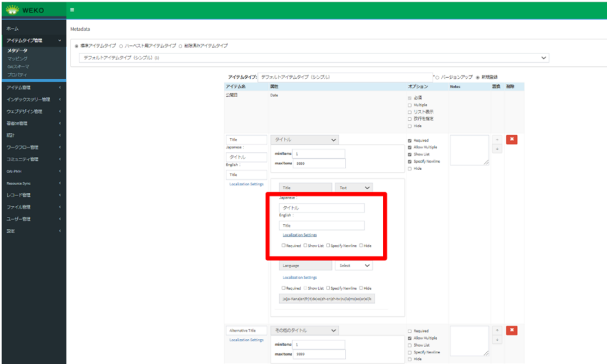Select the ハーベスト用アイテムタイプ radio button
This screenshot has height=364, width=607.
click(121, 46)
